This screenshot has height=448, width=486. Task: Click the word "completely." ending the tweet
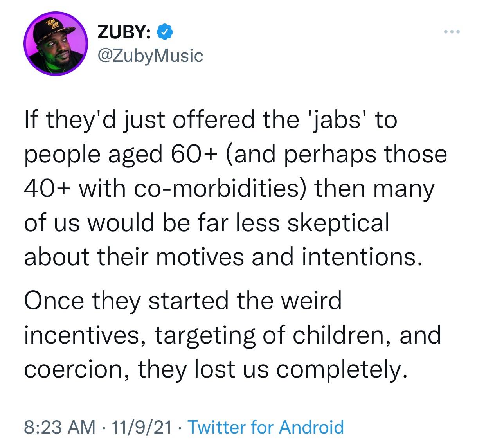(x=339, y=369)
